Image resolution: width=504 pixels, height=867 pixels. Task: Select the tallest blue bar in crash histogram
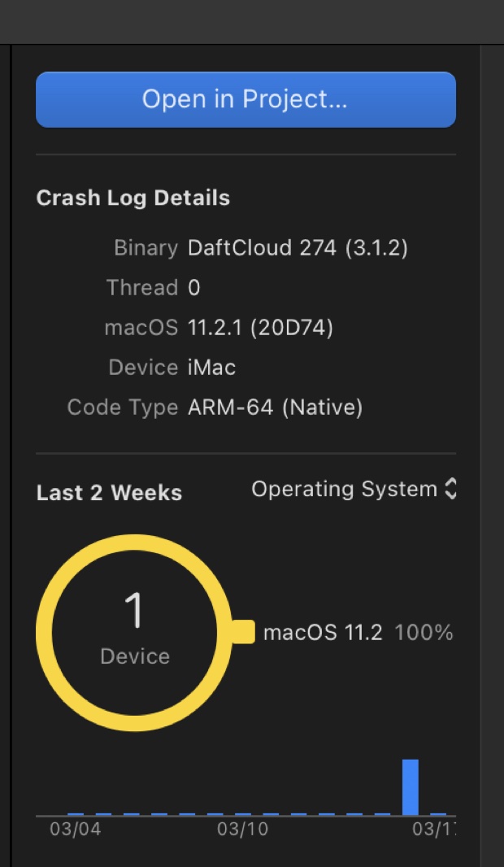(x=411, y=787)
